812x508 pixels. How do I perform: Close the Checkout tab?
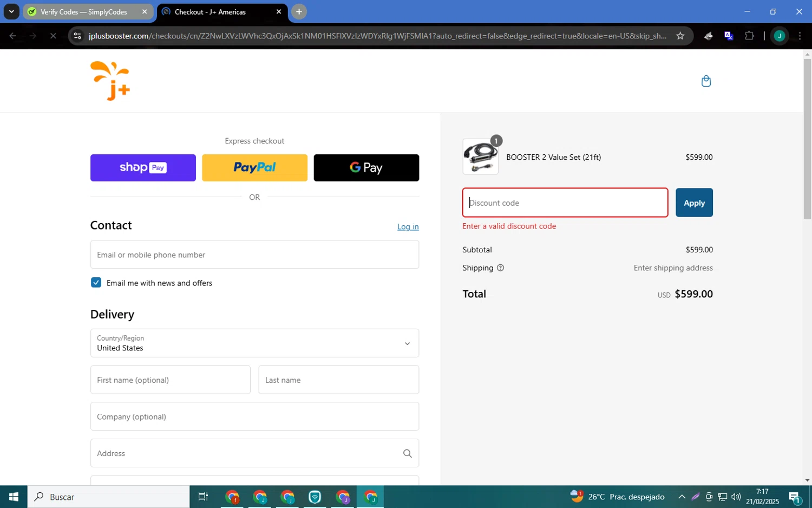click(279, 11)
